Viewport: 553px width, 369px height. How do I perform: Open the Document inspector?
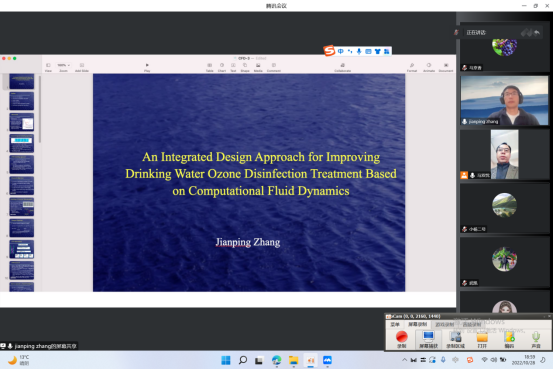pos(446,67)
